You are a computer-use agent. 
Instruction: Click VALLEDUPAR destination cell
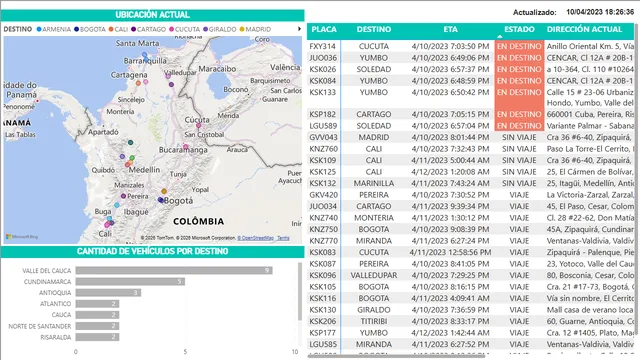[373, 276]
